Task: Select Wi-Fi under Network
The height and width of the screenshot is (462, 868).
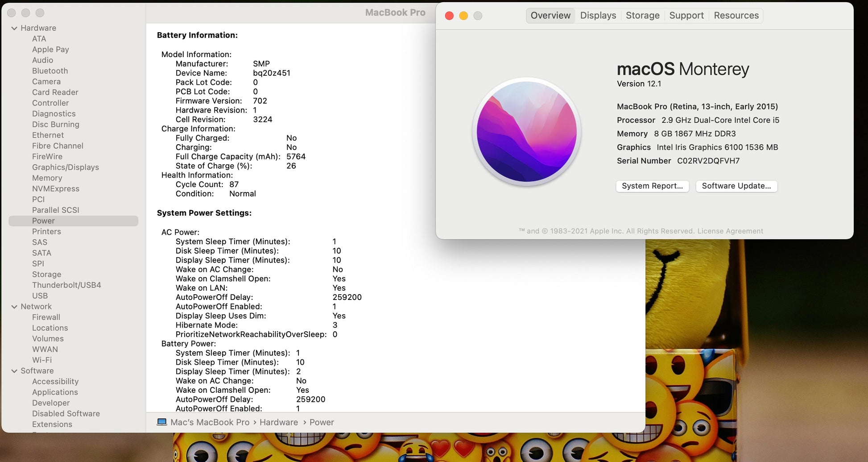Action: pyautogui.click(x=42, y=360)
